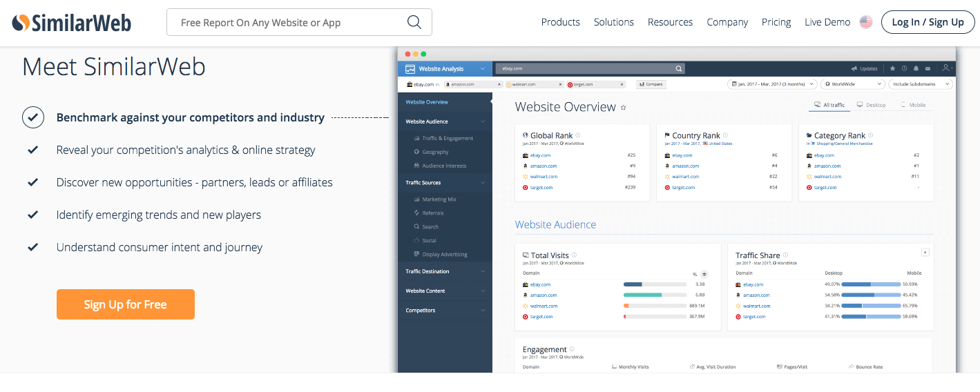The height and width of the screenshot is (392, 980).
Task: Switch to the Desktop traffic tab
Action: pyautogui.click(x=871, y=105)
